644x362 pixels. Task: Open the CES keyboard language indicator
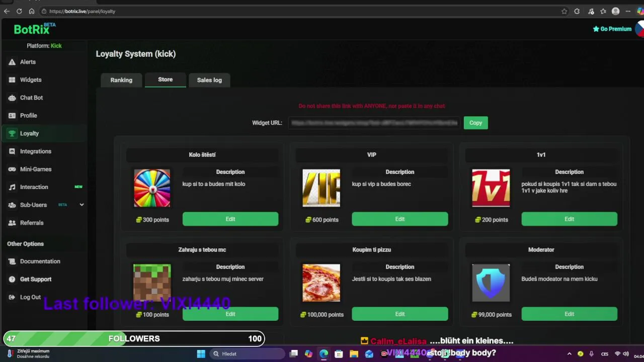tap(604, 353)
